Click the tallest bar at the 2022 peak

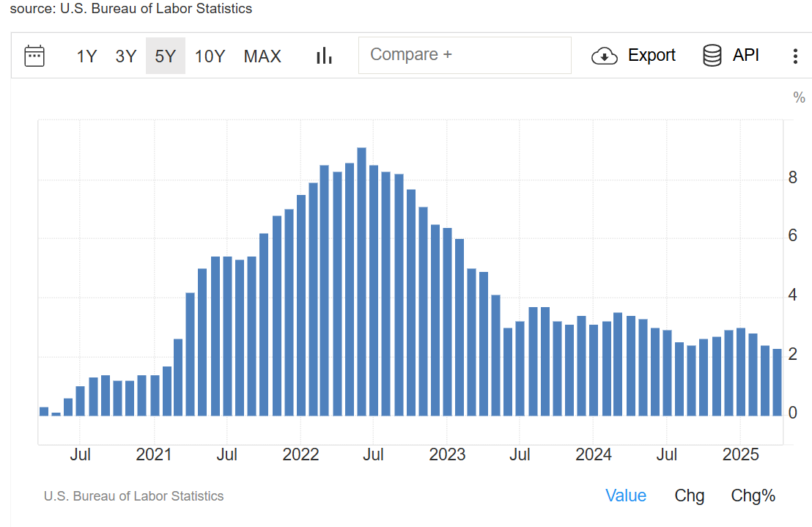click(361, 281)
